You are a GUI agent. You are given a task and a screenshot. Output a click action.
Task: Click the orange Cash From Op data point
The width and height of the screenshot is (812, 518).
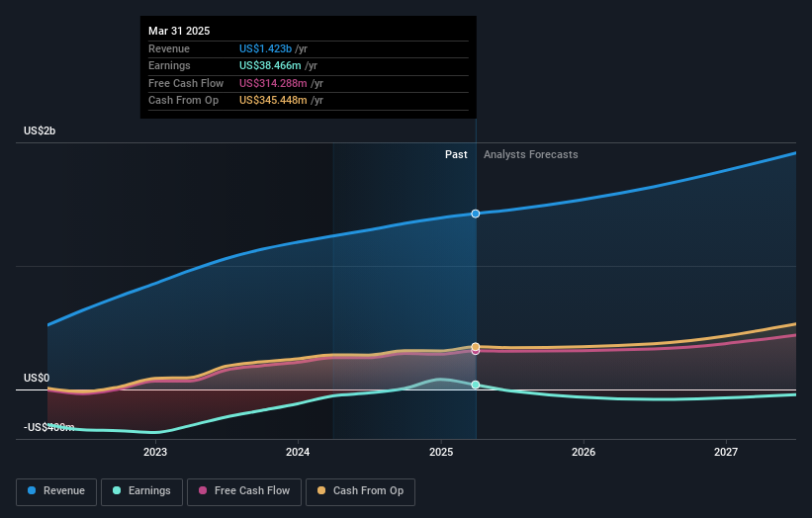[x=476, y=347]
